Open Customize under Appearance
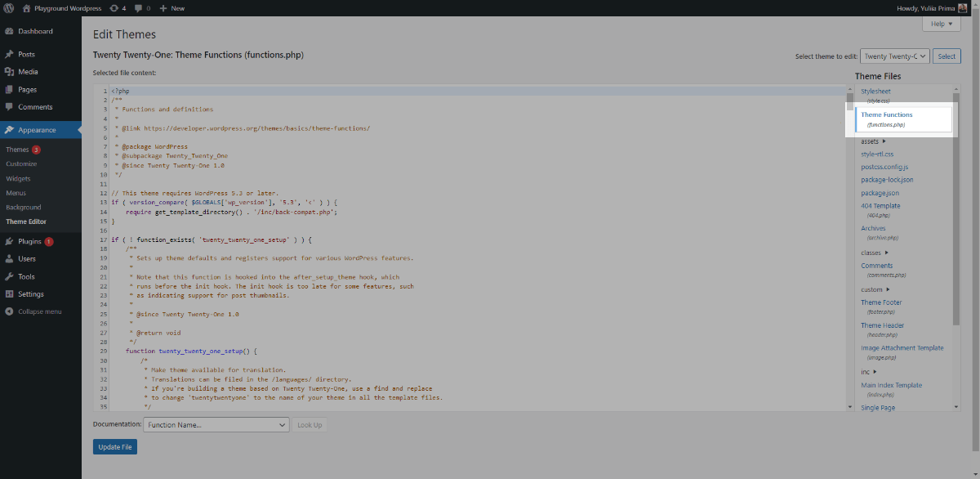This screenshot has height=479, width=980. click(x=21, y=164)
